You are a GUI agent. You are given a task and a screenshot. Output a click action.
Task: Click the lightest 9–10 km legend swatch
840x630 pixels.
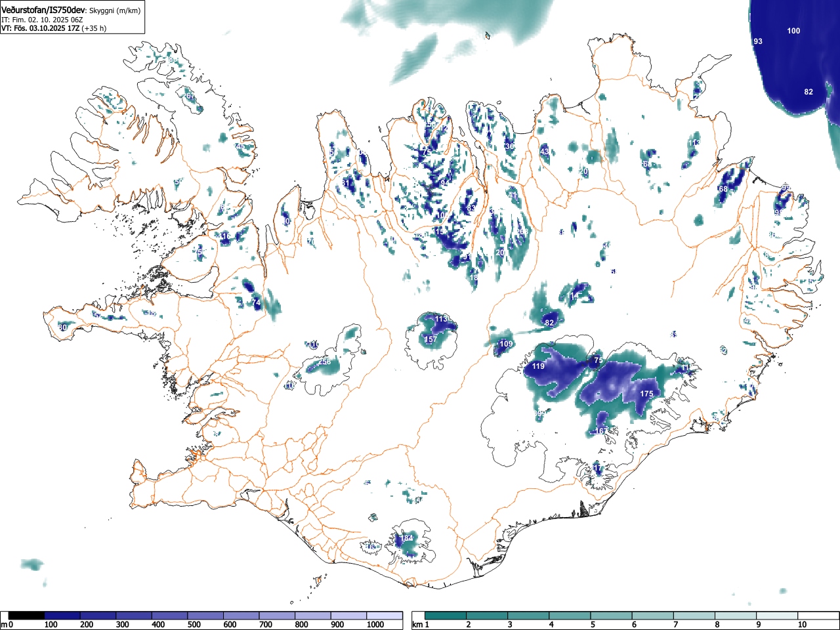(777, 616)
